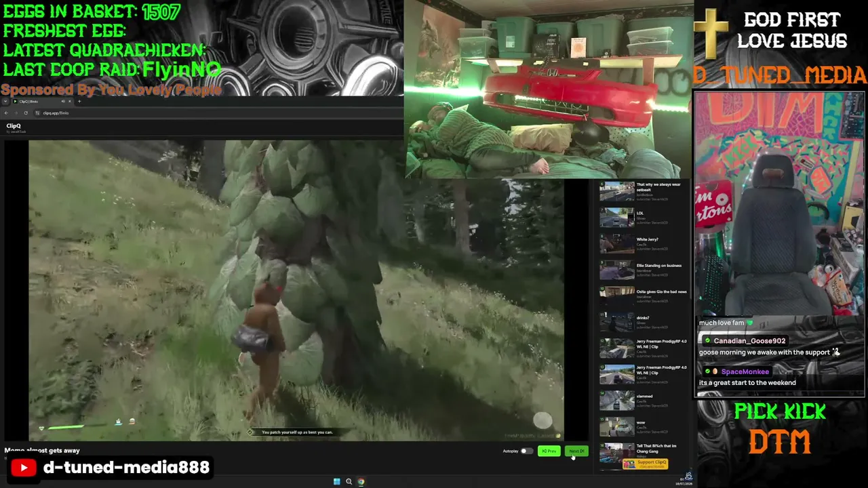Screen dimensions: 868x488
Task: Select queue title 'drinks?'
Action: (643, 318)
